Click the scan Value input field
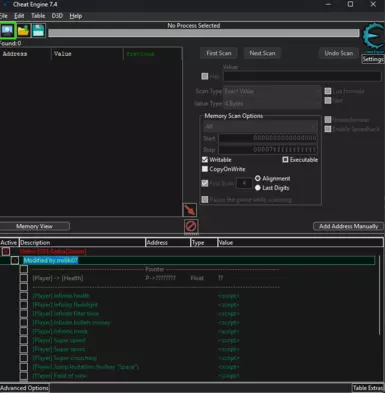The height and width of the screenshot is (393, 385). coord(302,76)
